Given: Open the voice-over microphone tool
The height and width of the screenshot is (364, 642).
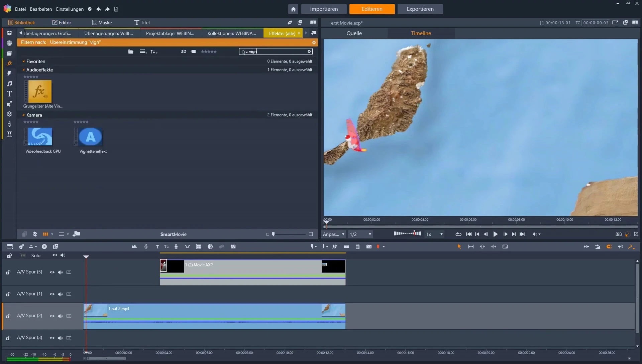Looking at the screenshot, I should 176,247.
